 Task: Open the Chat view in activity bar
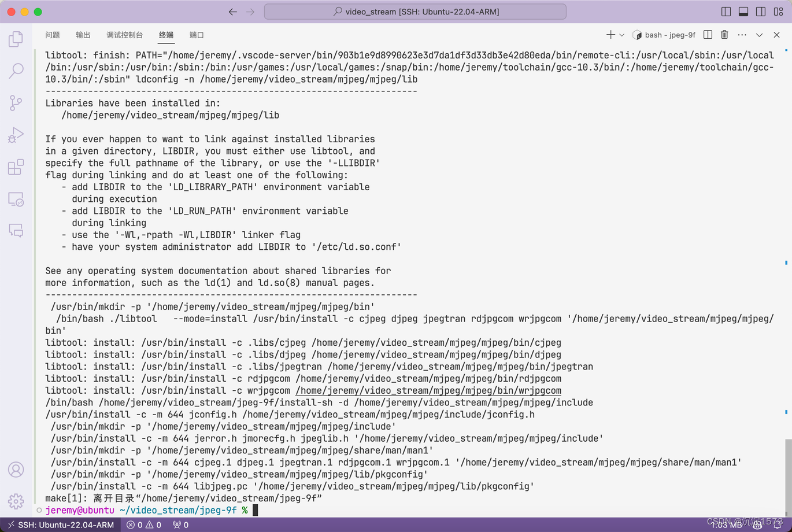(16, 231)
